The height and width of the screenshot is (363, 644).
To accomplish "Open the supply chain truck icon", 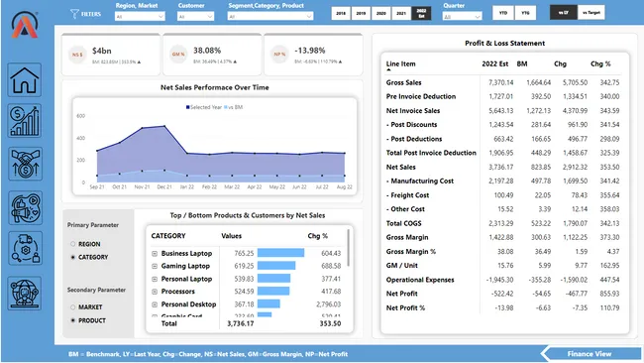I will coord(25,248).
